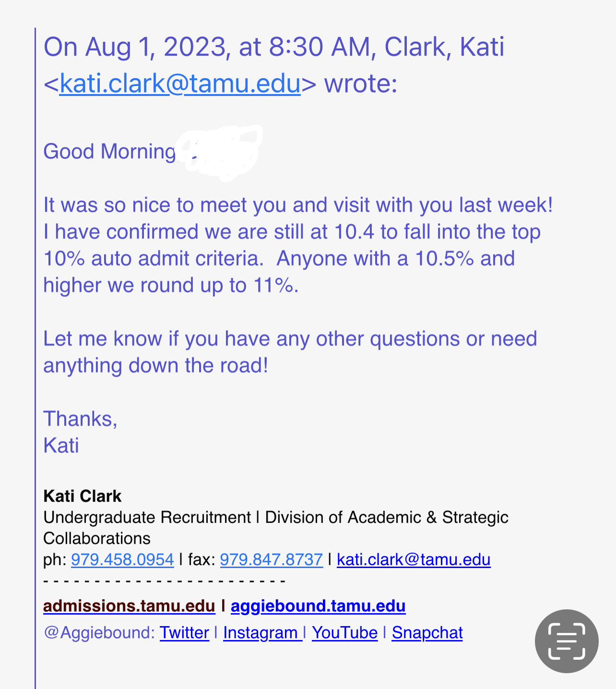
Task: Visit the aggiebound.tamu.edu link
Action: pos(318,606)
